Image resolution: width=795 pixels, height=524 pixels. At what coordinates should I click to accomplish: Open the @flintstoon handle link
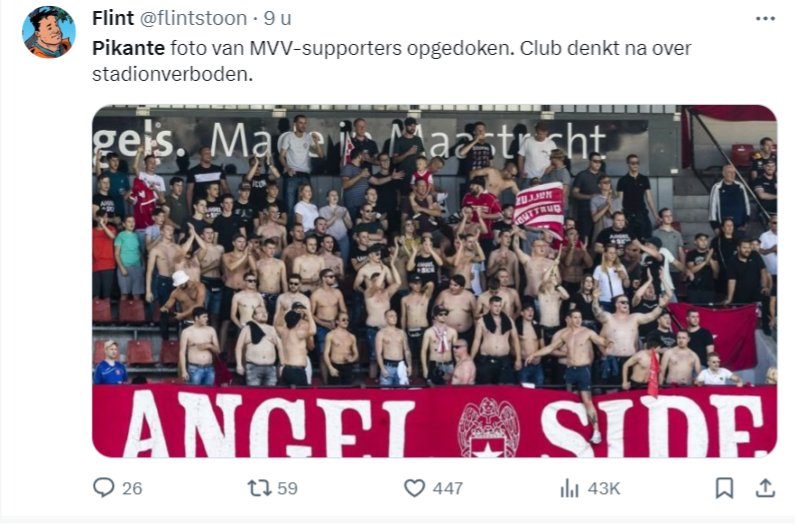coord(193,18)
